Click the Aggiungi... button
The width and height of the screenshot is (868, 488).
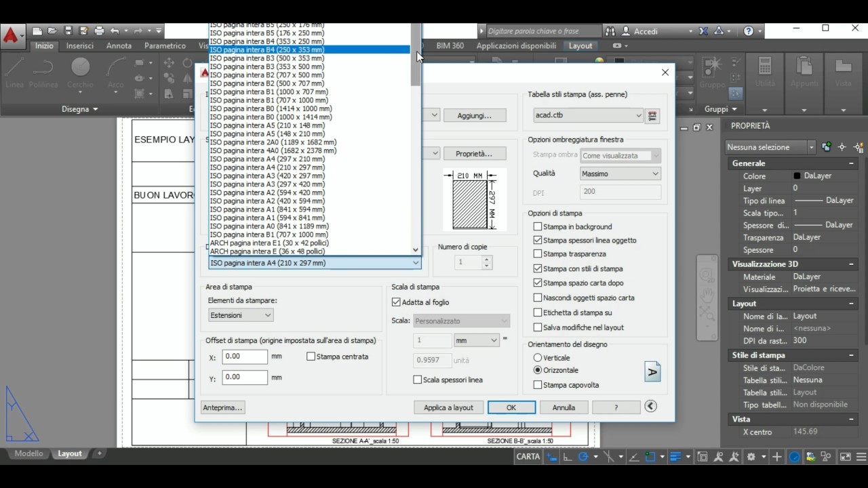pyautogui.click(x=474, y=116)
